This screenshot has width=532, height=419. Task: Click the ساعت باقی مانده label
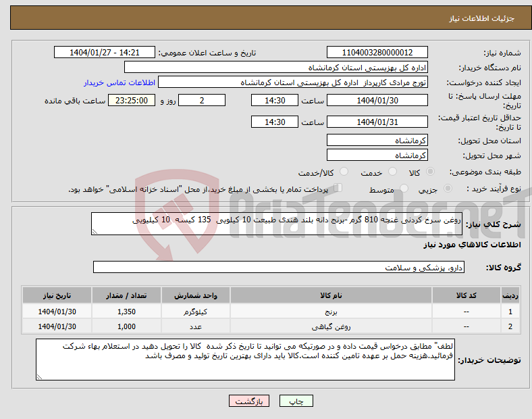(x=75, y=101)
